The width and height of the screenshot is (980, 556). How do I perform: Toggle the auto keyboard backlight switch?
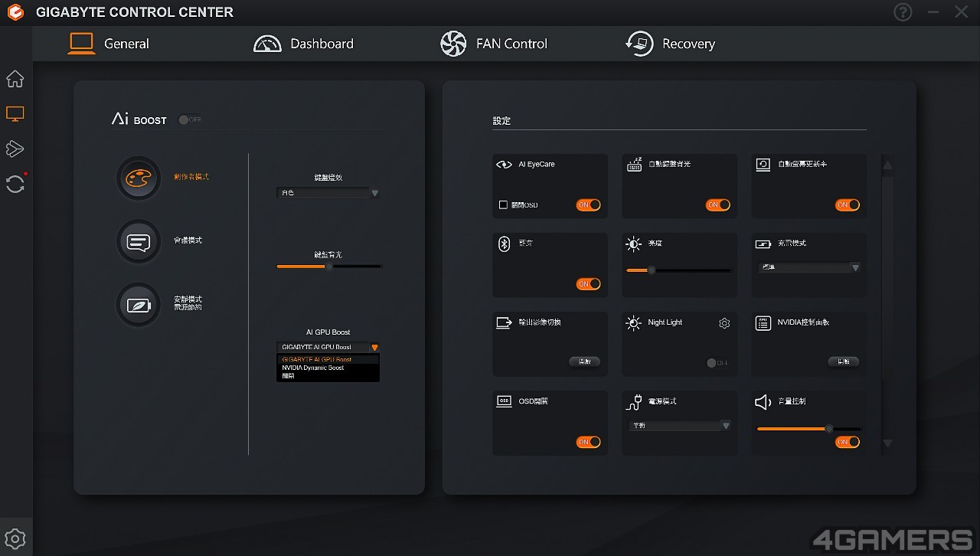pos(718,205)
